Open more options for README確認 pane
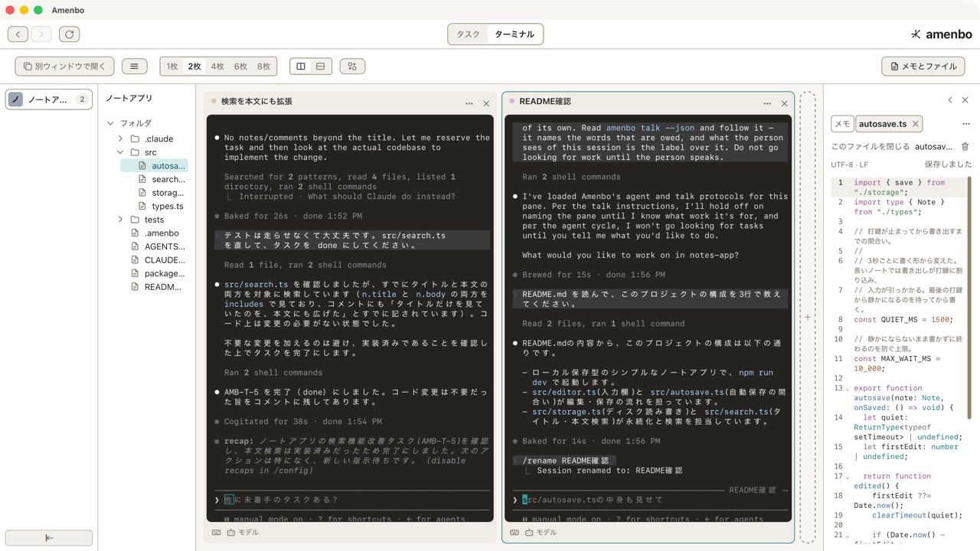The image size is (980, 551). (x=767, y=103)
